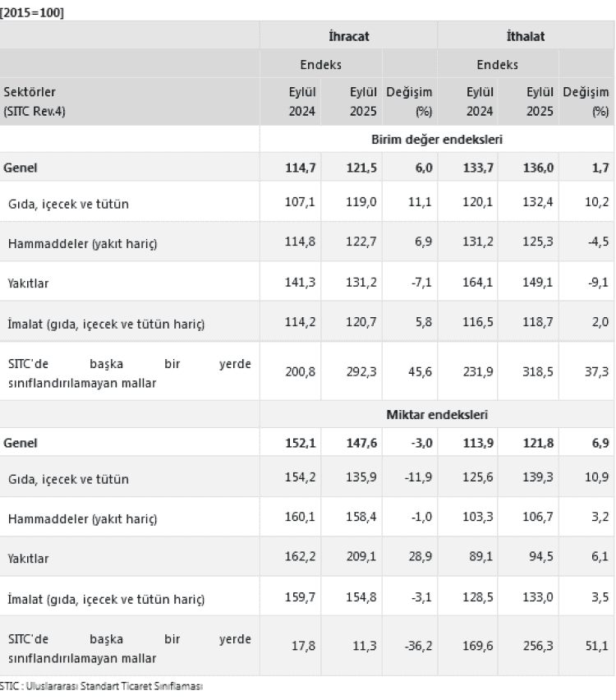Click the İthalat column group header

[526, 36]
